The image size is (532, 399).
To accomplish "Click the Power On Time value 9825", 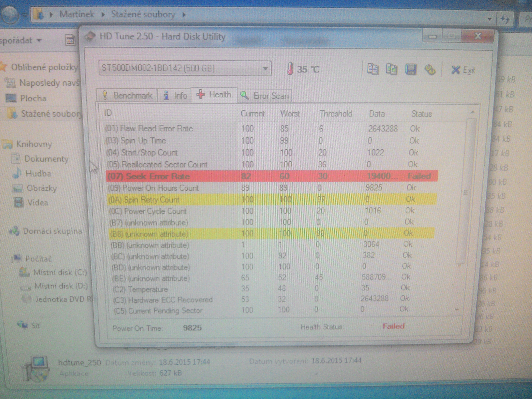I will [192, 328].
